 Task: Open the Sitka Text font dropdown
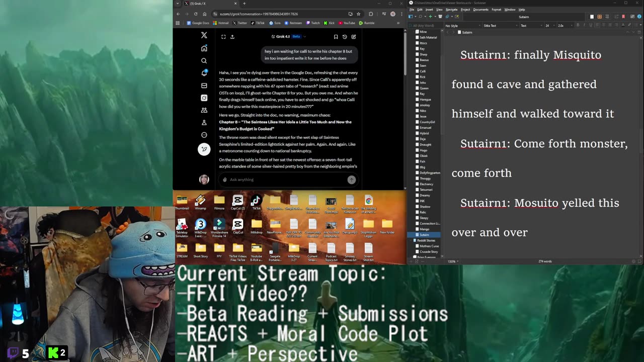(x=500, y=26)
